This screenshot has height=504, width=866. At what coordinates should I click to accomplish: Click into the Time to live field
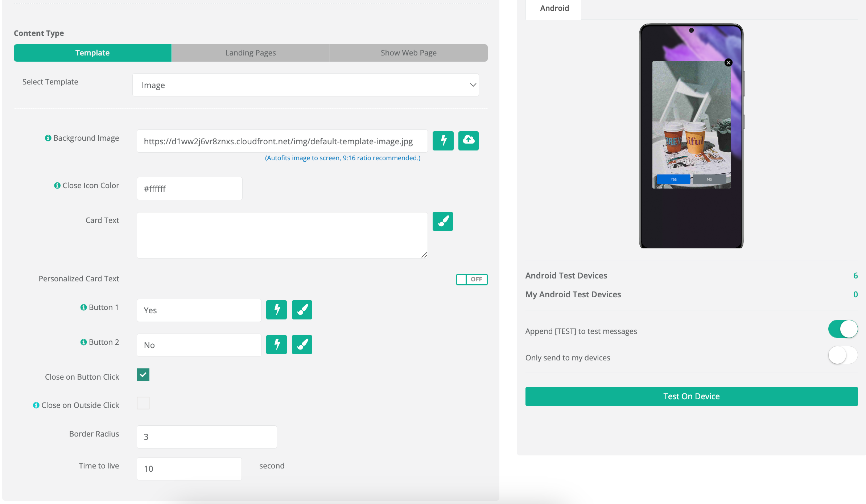click(189, 468)
